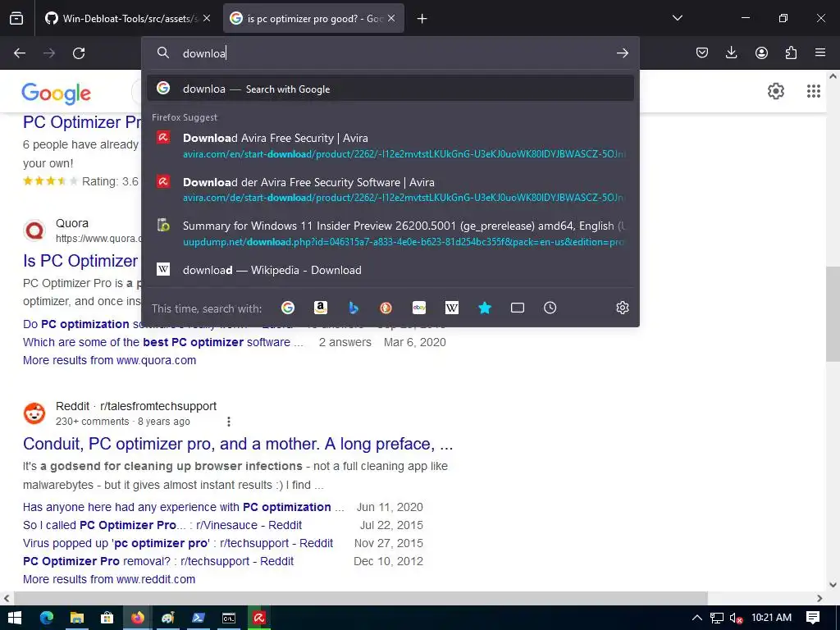Click the 10:21 AM taskbar clock
Image resolution: width=840 pixels, height=630 pixels.
pos(771,618)
